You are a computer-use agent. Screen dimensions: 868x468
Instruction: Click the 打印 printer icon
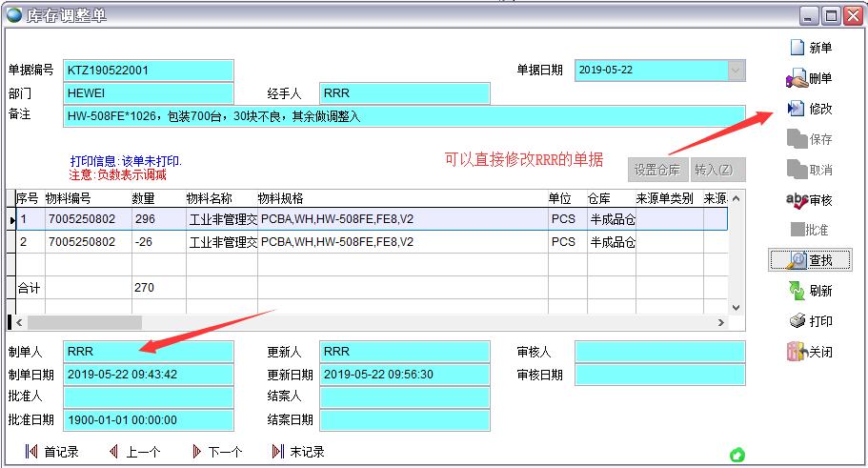pyautogui.click(x=797, y=321)
